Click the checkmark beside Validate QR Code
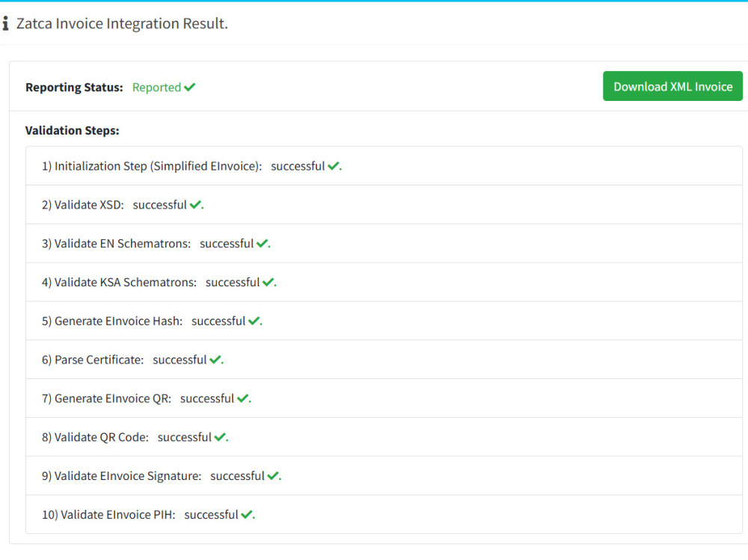Screen dimensions: 748x560 point(221,437)
